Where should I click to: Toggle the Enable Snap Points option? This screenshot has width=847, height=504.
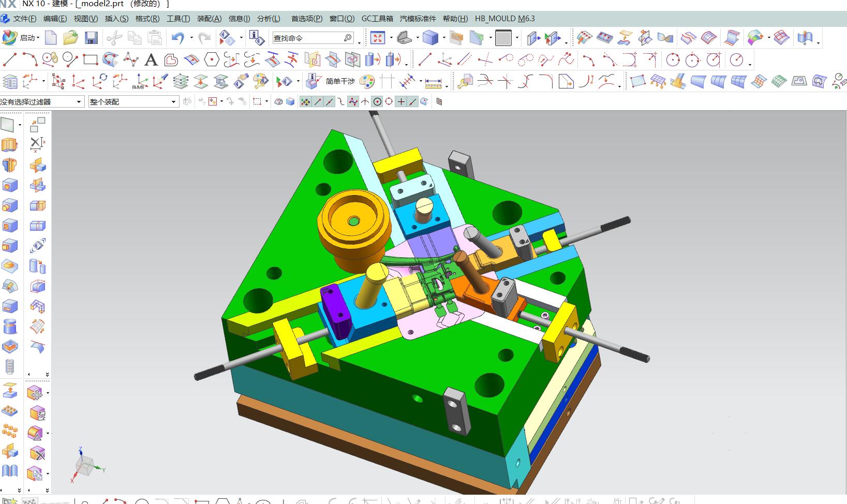(305, 102)
